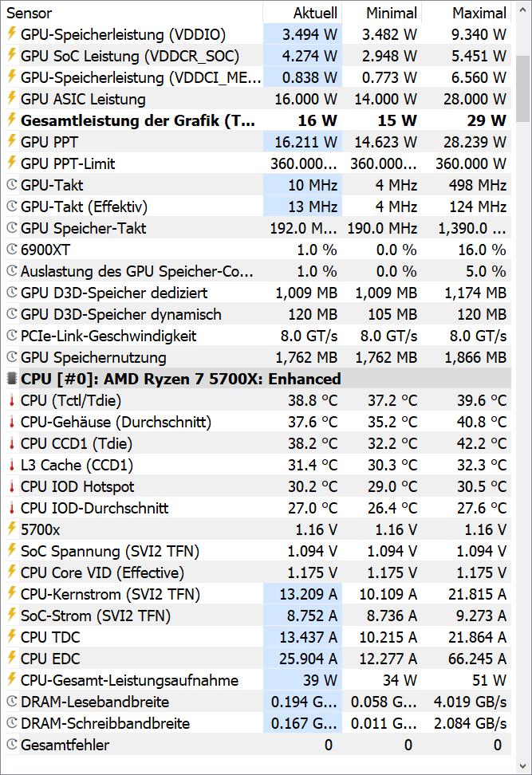
Task: Click the thermometer icon for CPU (Tctl/Tdie)
Action: (12, 400)
